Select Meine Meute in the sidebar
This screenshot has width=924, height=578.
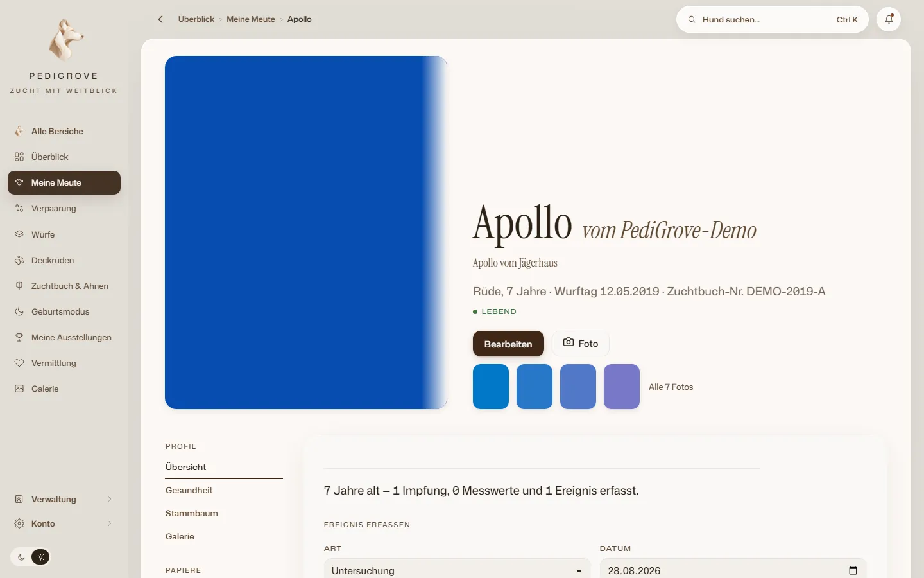click(x=64, y=182)
